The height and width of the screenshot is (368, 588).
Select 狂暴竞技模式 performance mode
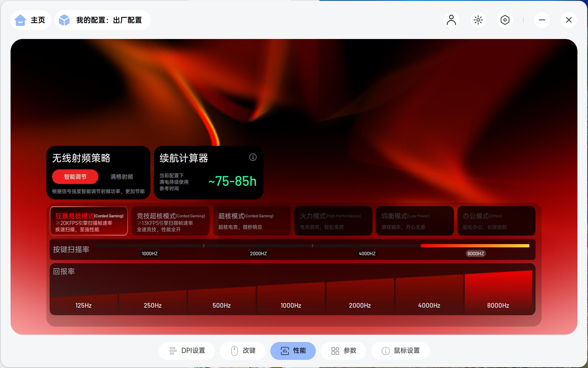(89, 221)
